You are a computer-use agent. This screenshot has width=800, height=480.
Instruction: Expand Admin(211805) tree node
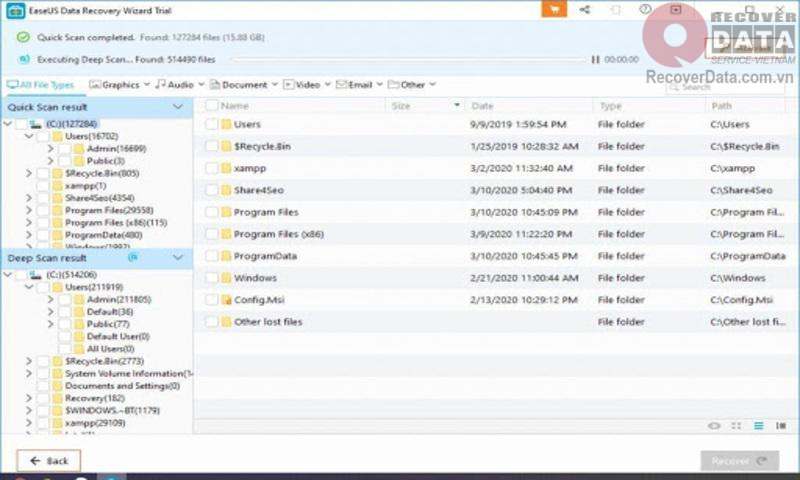click(x=50, y=299)
